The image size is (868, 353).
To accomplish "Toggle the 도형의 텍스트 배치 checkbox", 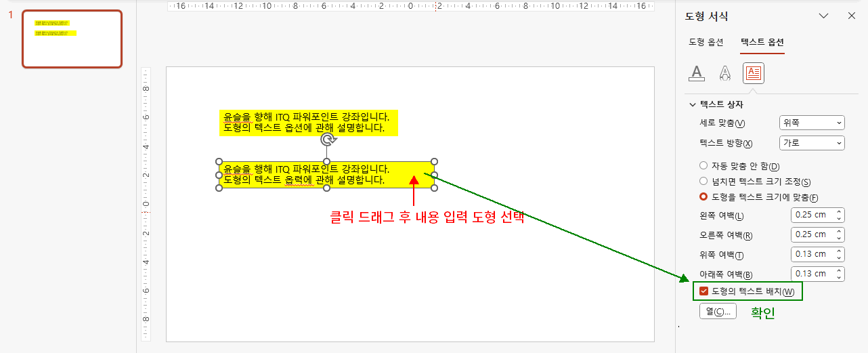I will click(x=704, y=291).
